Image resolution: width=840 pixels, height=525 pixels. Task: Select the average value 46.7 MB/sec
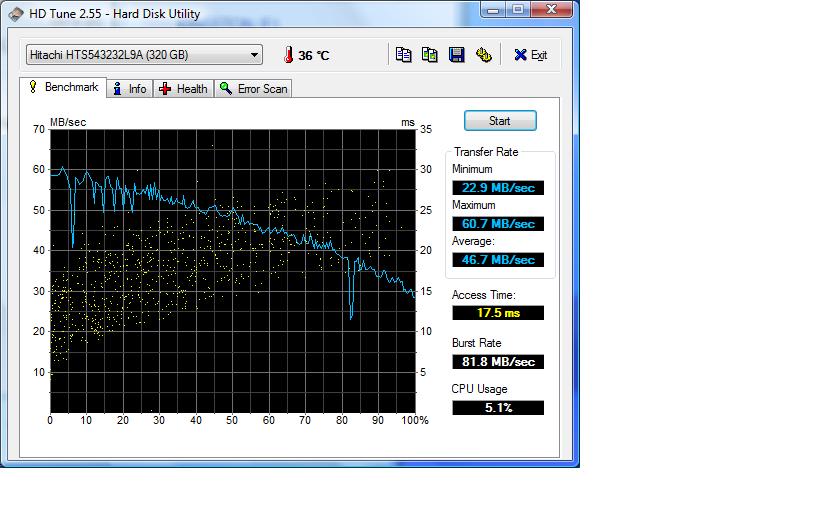(x=498, y=260)
